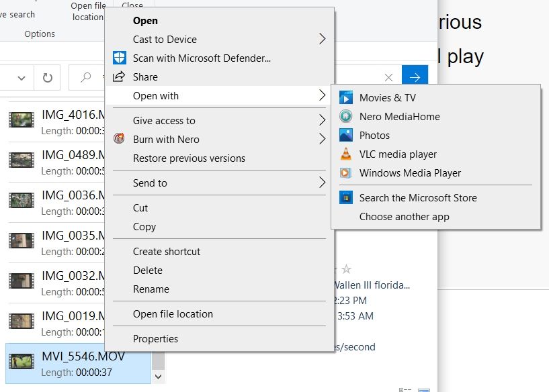Click the Burn with Nero icon
Image resolution: width=549 pixels, height=392 pixels.
tap(120, 140)
